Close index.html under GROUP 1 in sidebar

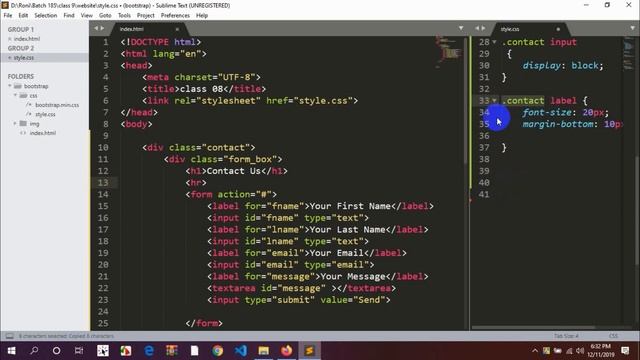pos(10,39)
